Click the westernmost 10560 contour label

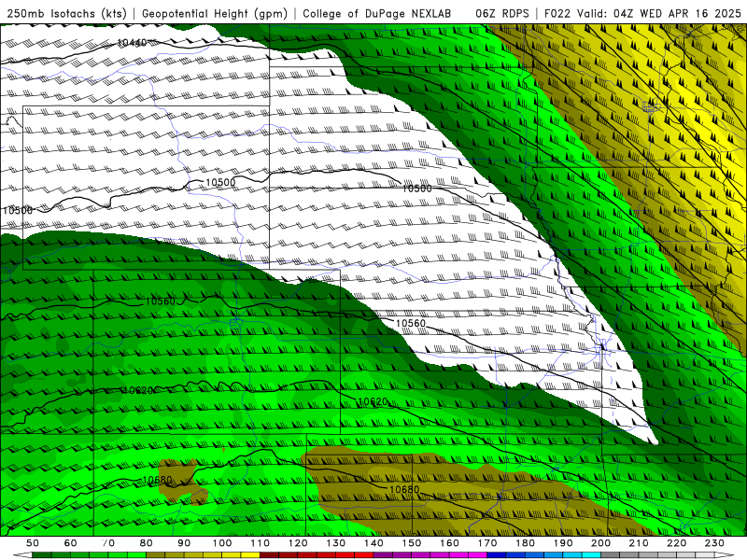pyautogui.click(x=160, y=301)
